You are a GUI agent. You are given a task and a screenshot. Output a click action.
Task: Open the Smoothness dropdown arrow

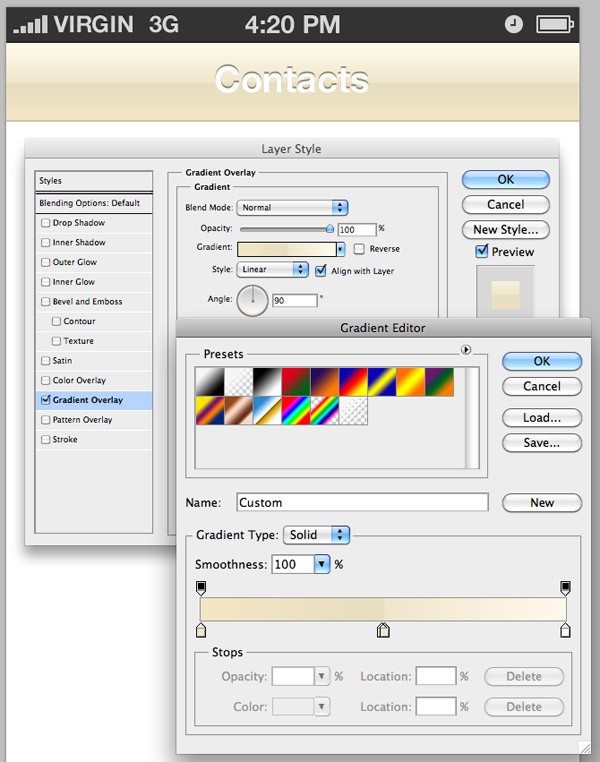(x=322, y=564)
